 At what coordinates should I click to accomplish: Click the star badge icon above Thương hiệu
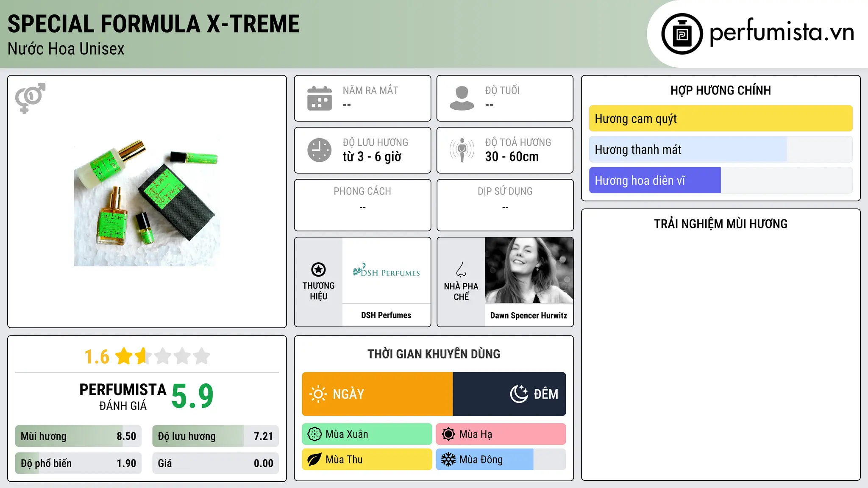pos(318,269)
